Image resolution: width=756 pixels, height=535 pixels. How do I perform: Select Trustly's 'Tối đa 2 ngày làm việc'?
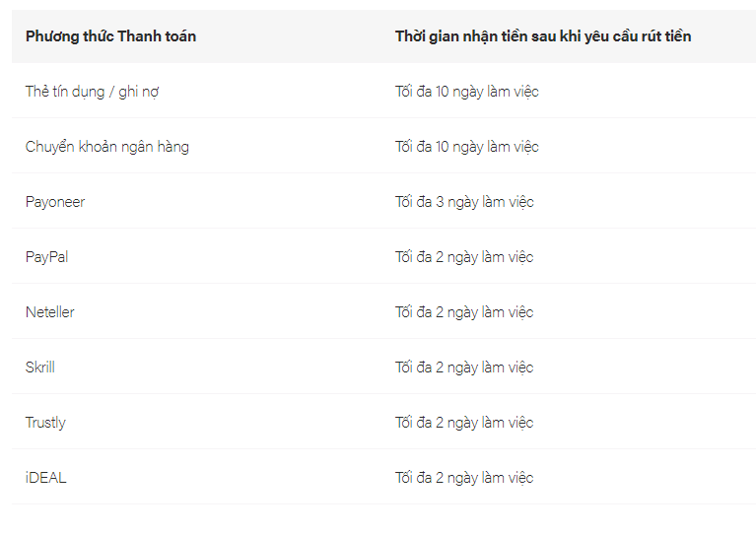[464, 423]
